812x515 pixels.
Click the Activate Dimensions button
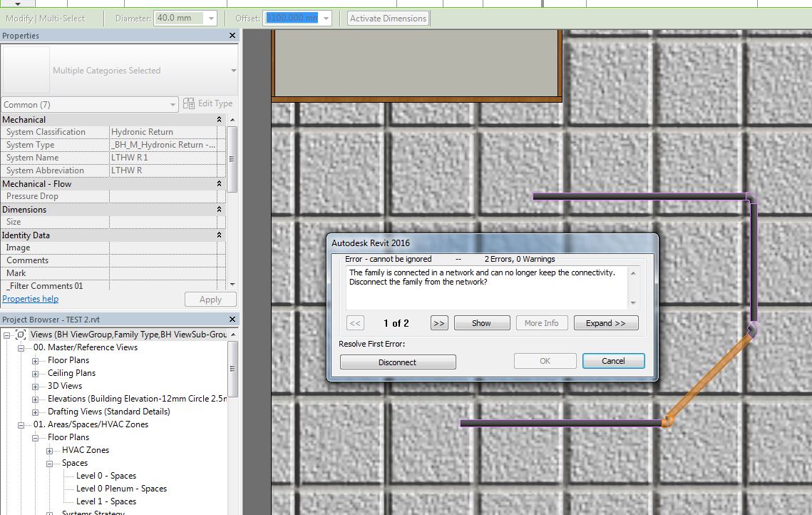[x=388, y=18]
